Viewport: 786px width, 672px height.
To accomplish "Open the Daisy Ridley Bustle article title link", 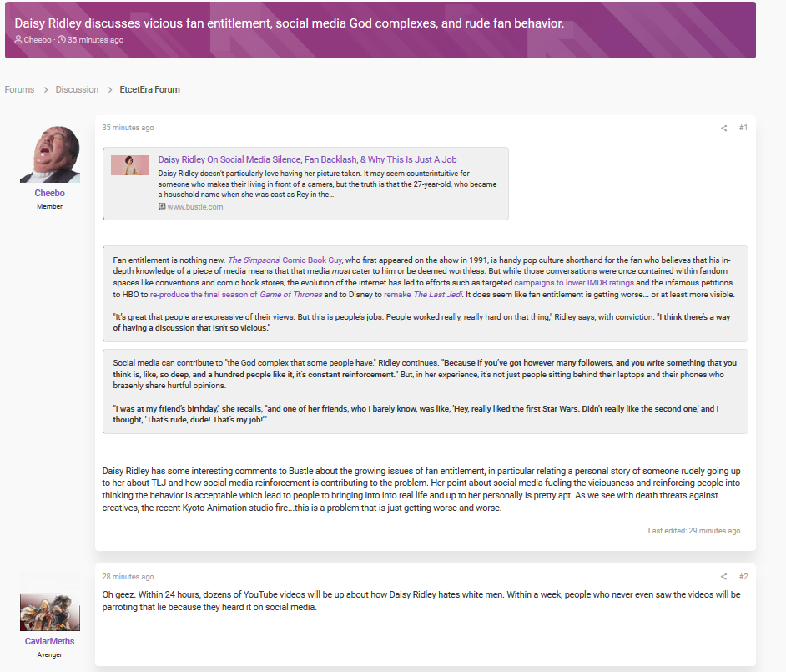I will pos(307,159).
